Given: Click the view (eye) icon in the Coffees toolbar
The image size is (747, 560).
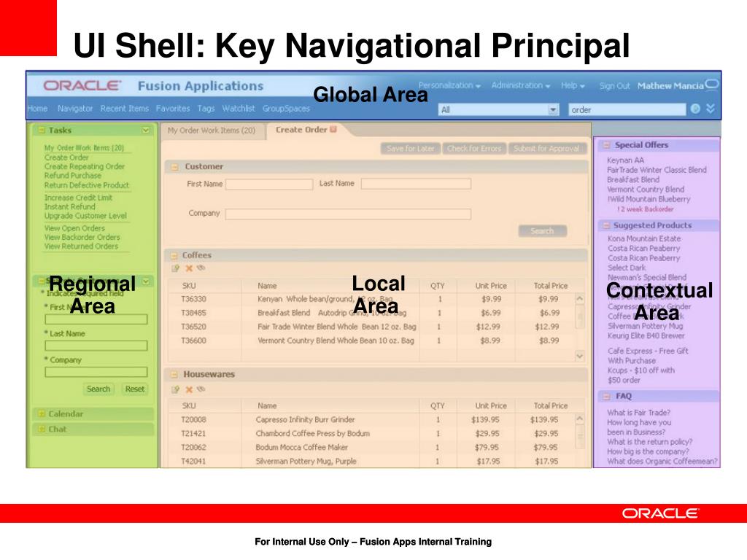Looking at the screenshot, I should [x=201, y=268].
